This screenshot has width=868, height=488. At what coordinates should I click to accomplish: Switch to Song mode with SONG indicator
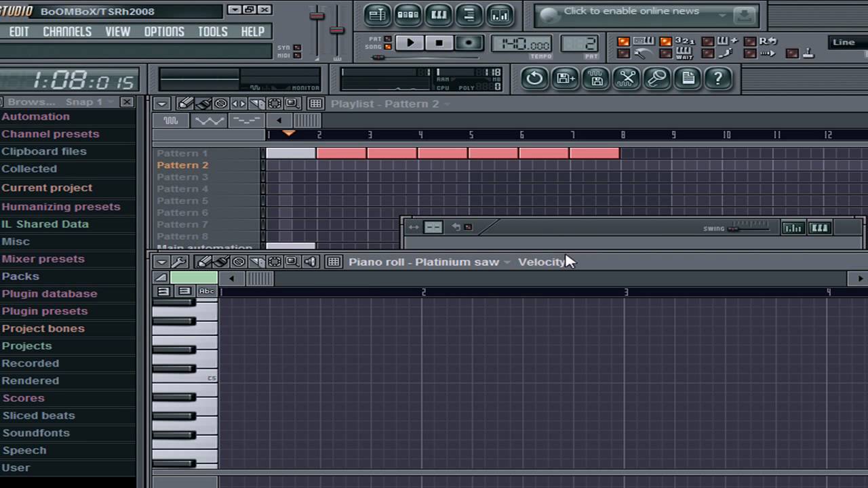click(387, 47)
